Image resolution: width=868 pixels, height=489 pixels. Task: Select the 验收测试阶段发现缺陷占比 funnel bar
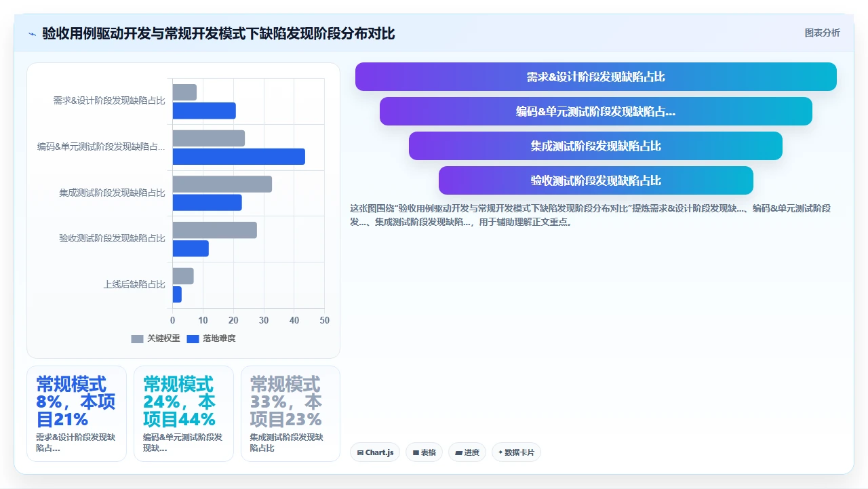tap(595, 180)
